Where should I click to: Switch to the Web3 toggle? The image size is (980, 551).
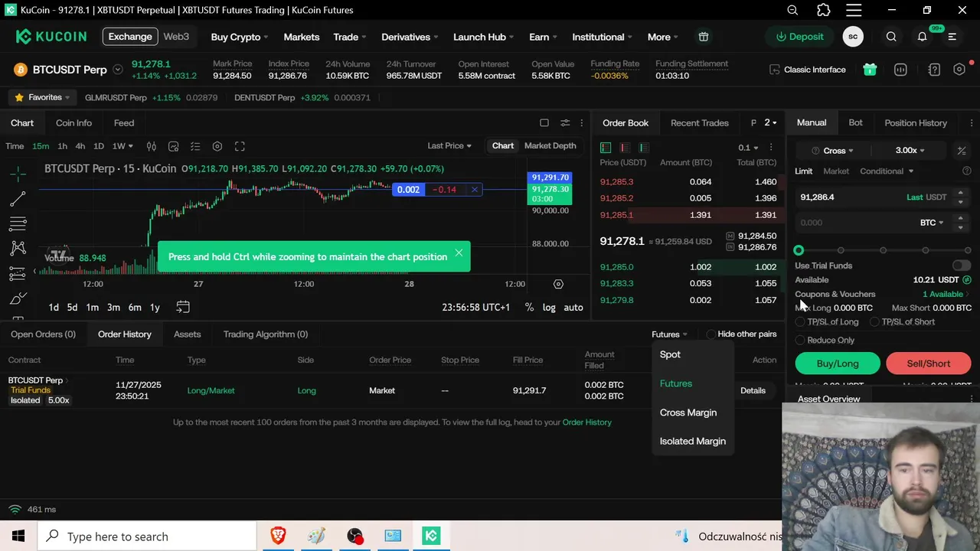click(176, 37)
